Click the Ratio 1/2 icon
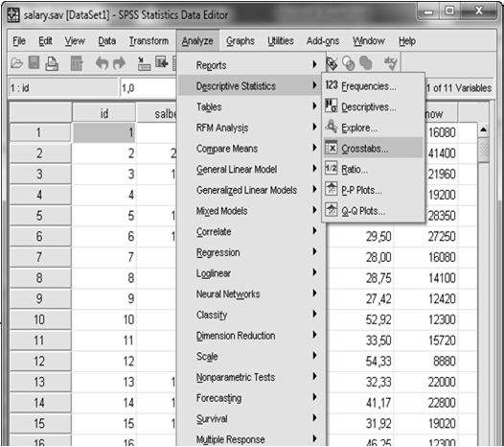This screenshot has width=504, height=447. [x=332, y=168]
